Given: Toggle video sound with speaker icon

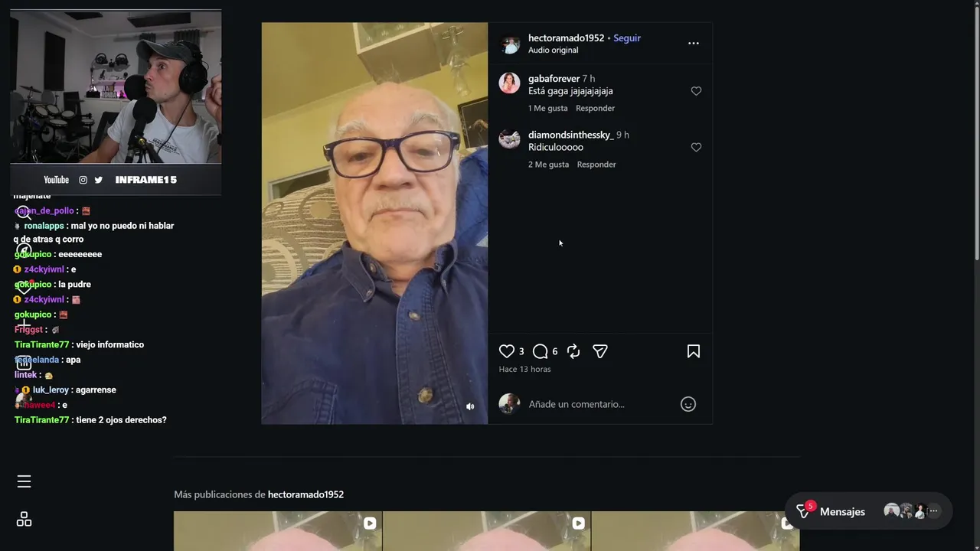Looking at the screenshot, I should tap(470, 406).
